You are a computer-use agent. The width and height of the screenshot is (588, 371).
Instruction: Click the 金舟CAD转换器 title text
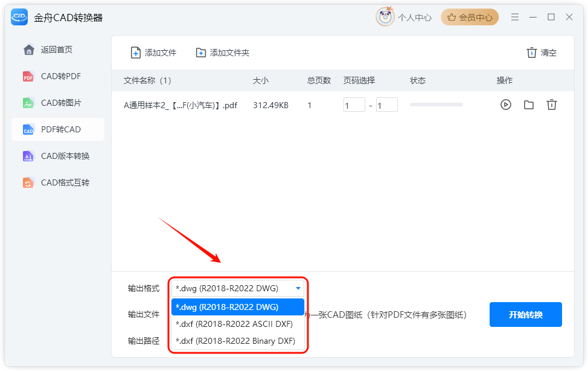(x=68, y=18)
